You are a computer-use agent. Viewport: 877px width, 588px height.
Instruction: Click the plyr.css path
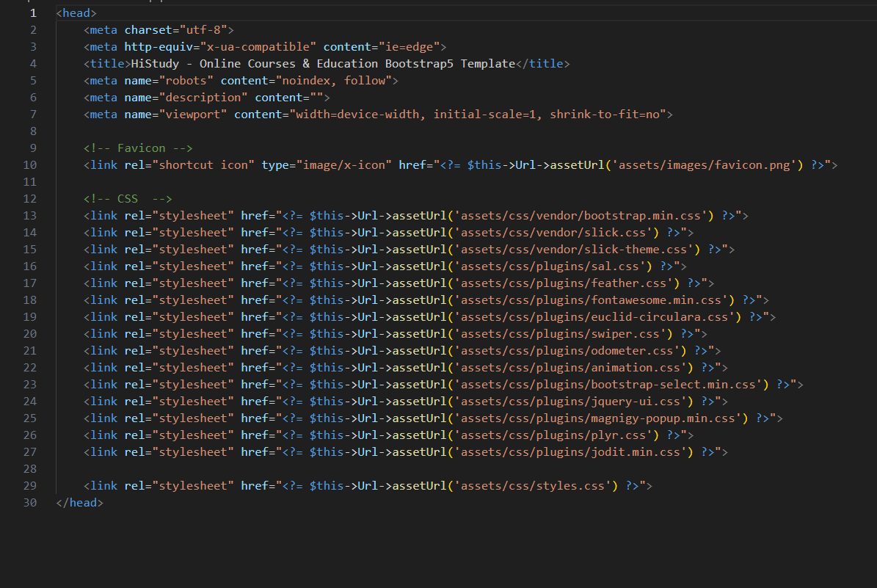point(553,435)
